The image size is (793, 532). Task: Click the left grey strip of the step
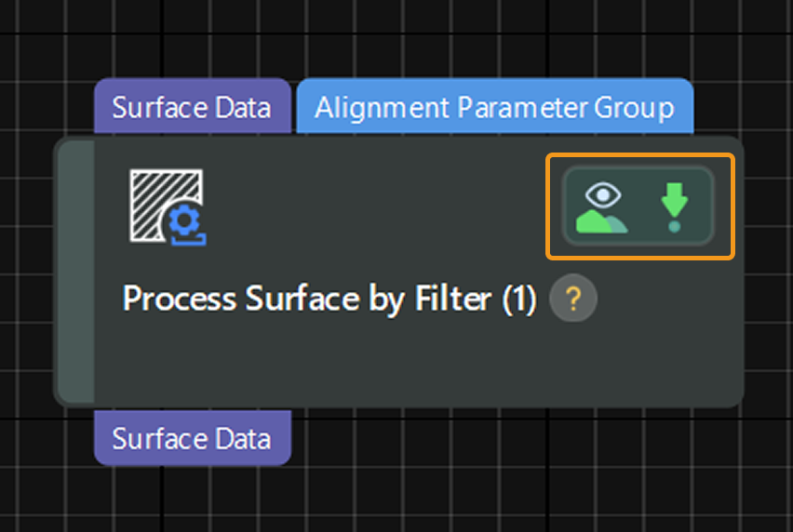[77, 272]
